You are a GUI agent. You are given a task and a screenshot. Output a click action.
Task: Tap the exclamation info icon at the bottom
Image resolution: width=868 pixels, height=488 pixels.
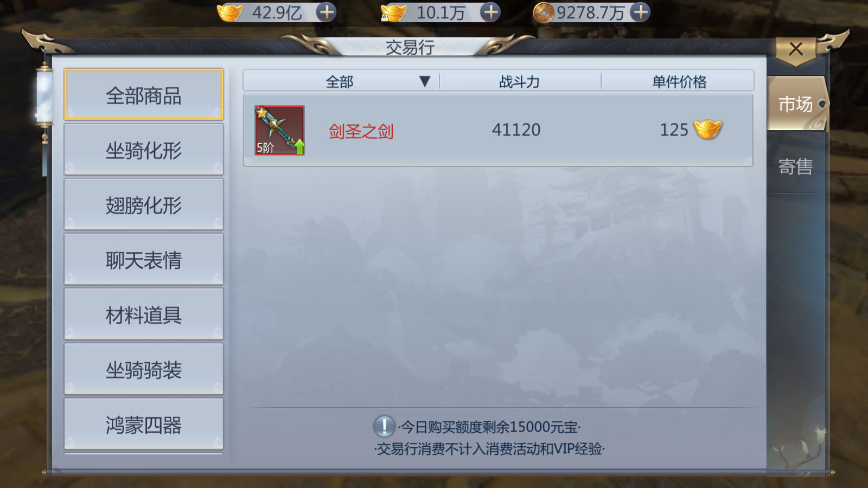click(384, 427)
